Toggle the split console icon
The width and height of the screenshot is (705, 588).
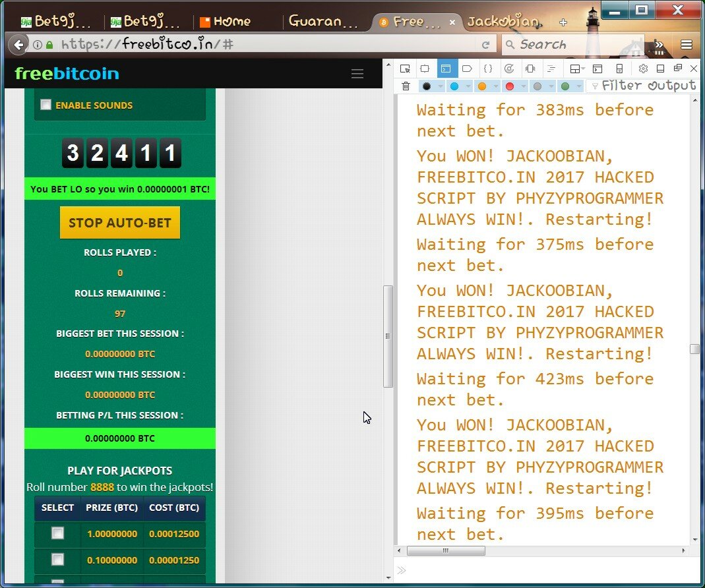tap(598, 69)
